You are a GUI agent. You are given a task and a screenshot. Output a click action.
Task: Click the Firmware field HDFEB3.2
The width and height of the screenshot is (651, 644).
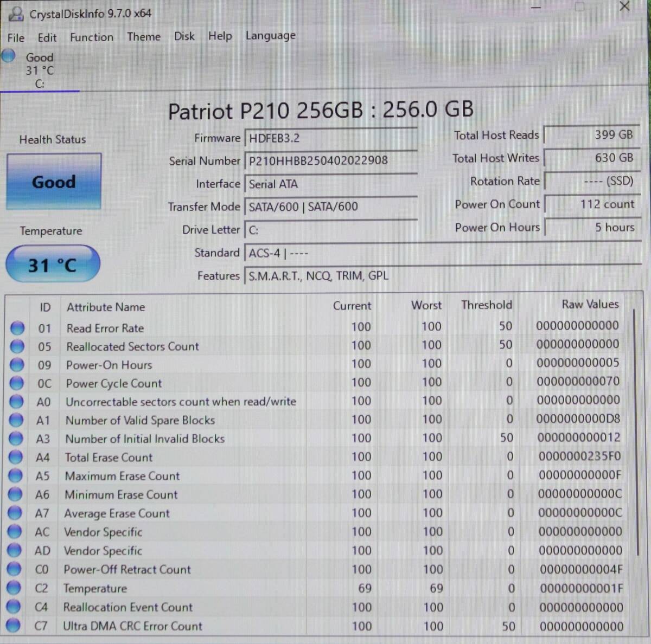point(331,138)
